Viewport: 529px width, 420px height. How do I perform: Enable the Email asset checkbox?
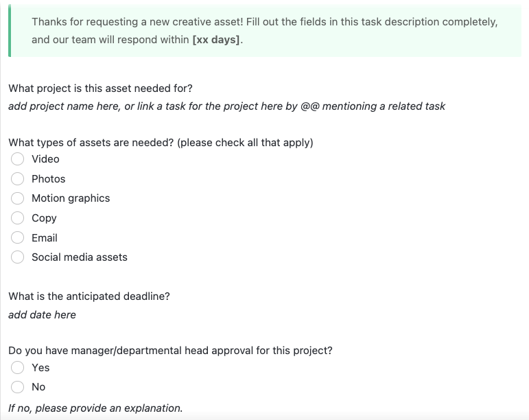click(19, 238)
